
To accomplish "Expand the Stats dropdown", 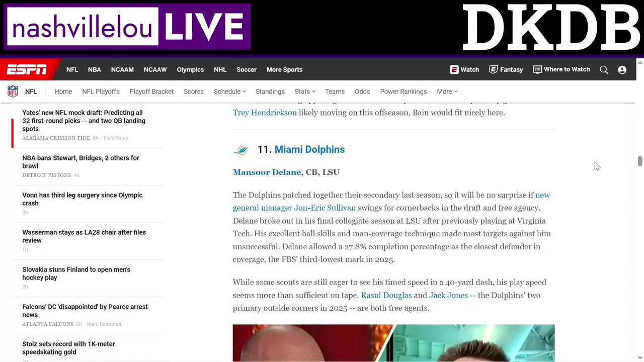I will (305, 92).
